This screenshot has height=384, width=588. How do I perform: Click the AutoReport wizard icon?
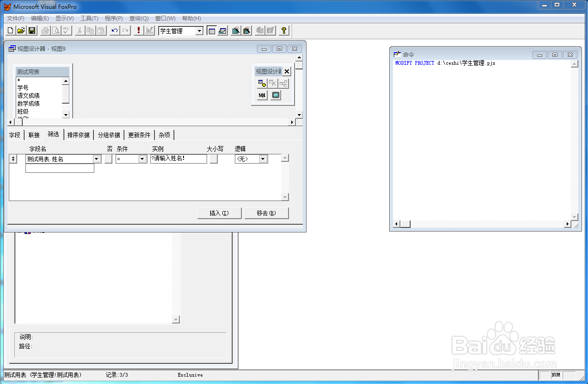271,31
